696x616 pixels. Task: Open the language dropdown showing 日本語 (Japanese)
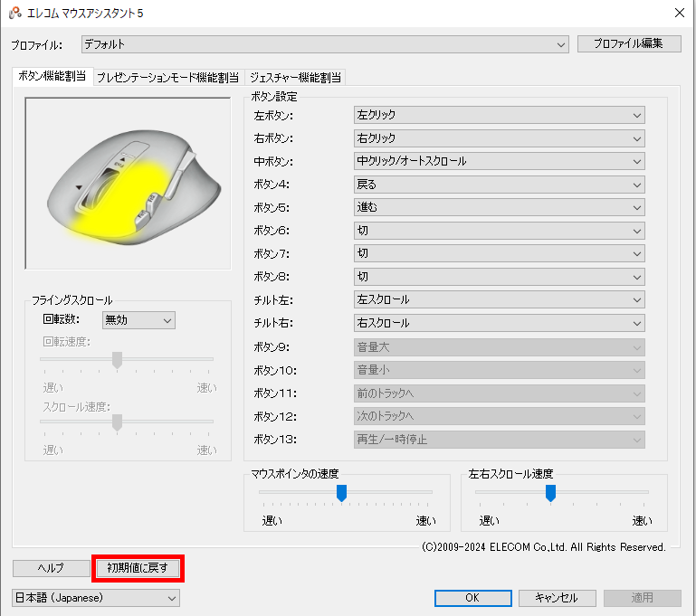point(96,598)
